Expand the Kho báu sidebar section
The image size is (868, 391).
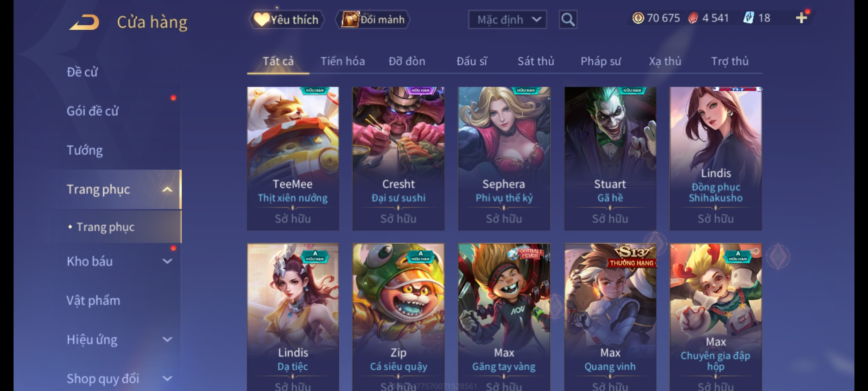point(167,261)
